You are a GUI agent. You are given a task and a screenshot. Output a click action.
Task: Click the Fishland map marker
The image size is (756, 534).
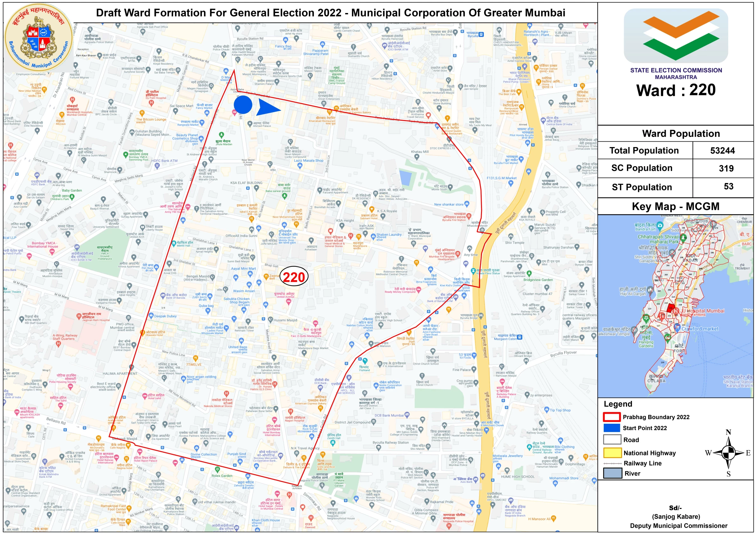[x=365, y=361]
